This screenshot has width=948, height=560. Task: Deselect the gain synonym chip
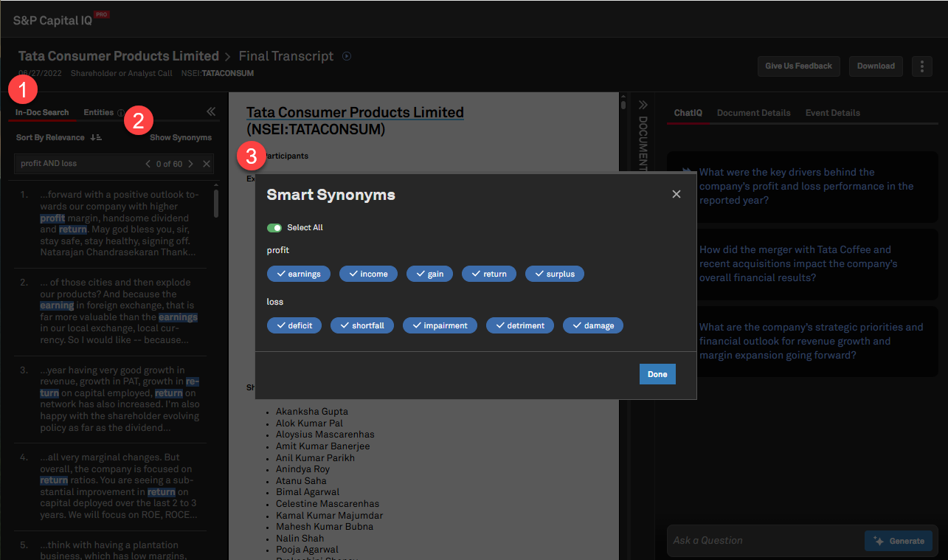click(429, 274)
